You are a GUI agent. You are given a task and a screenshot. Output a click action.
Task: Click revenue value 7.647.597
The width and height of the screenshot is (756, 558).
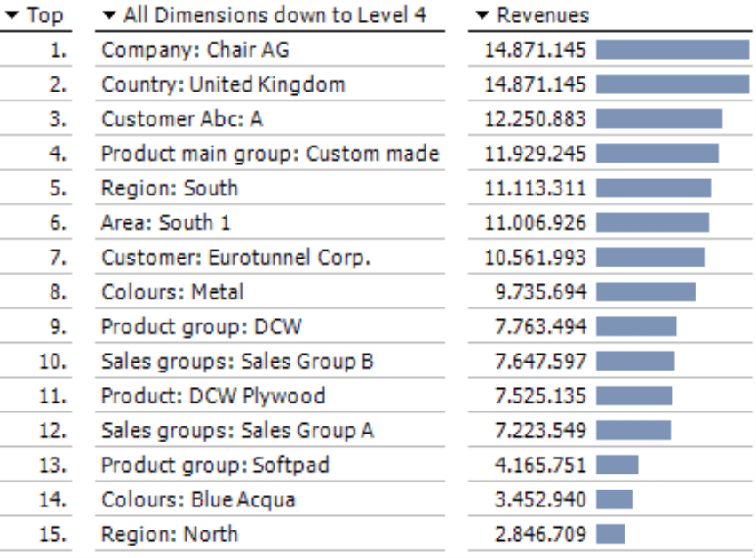pos(540,362)
